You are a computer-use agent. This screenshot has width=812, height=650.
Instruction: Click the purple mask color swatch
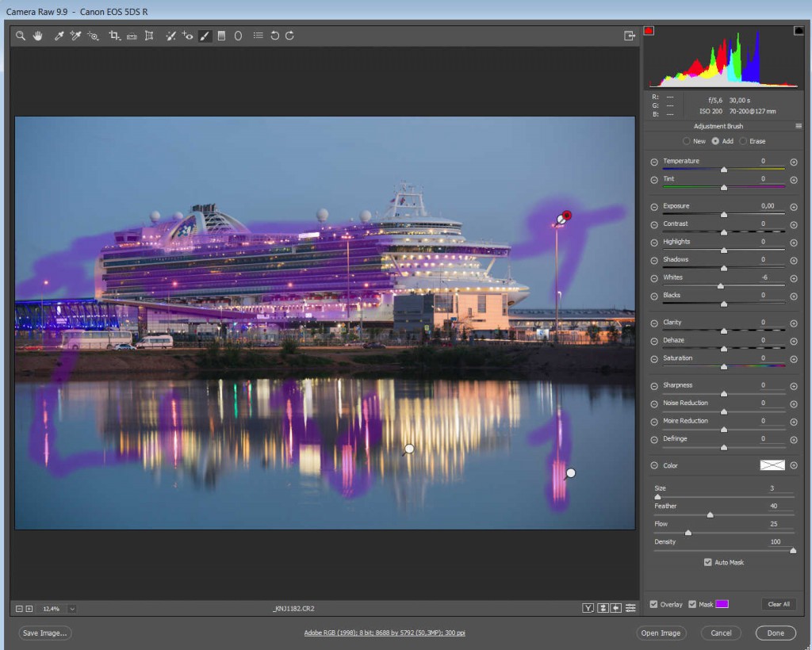(722, 604)
